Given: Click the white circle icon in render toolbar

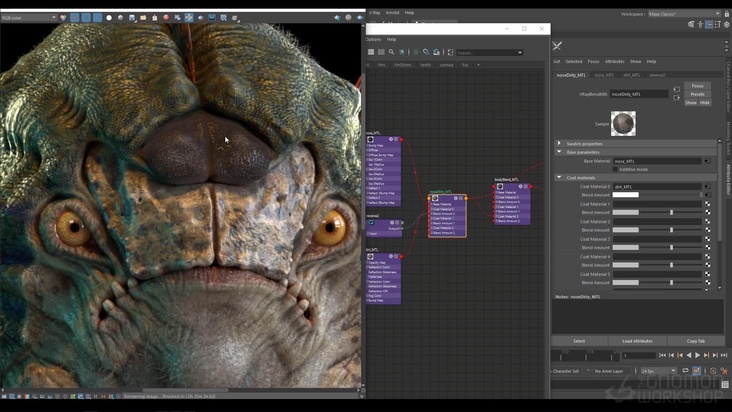Looking at the screenshot, I should click(x=109, y=17).
